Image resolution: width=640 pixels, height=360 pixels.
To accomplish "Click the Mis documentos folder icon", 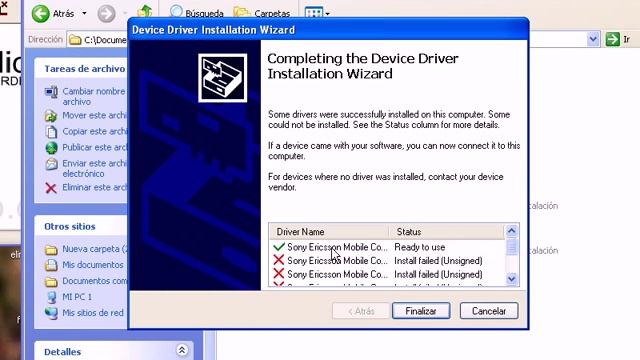I will (51, 265).
